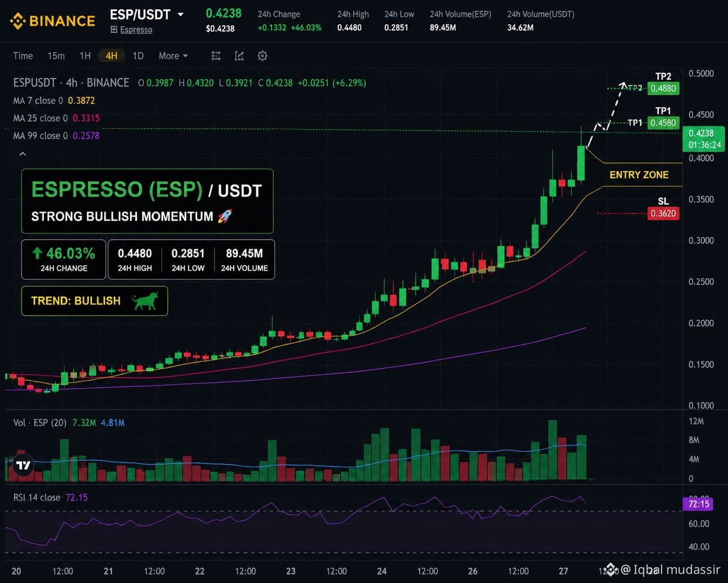Open the ESP/USDT pair selector dropdown

point(180,15)
